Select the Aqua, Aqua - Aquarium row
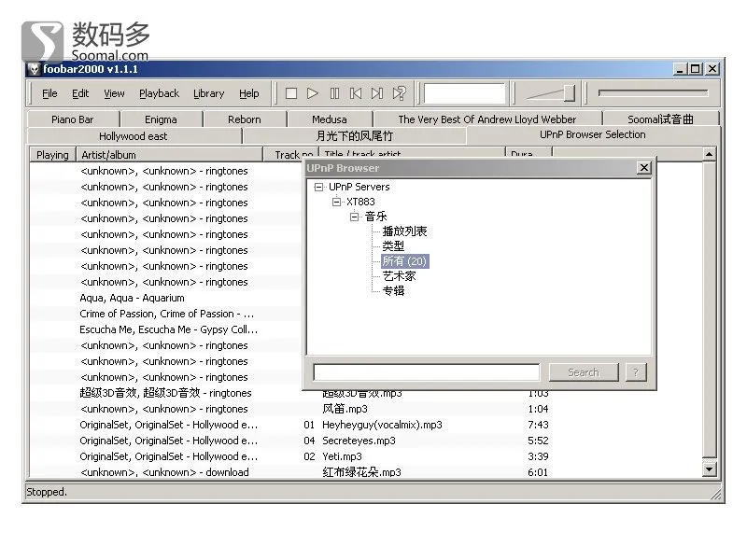The width and height of the screenshot is (747, 560). click(x=166, y=298)
